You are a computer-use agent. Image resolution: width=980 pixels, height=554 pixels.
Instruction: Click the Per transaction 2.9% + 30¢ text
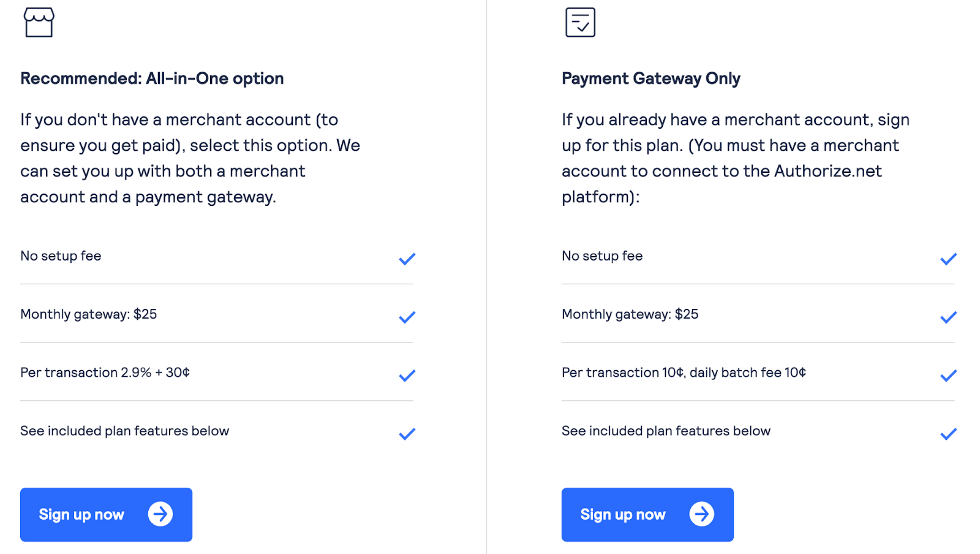(105, 373)
